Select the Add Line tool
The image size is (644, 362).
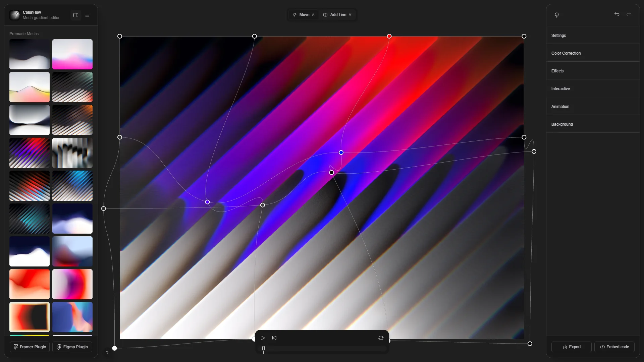[337, 15]
